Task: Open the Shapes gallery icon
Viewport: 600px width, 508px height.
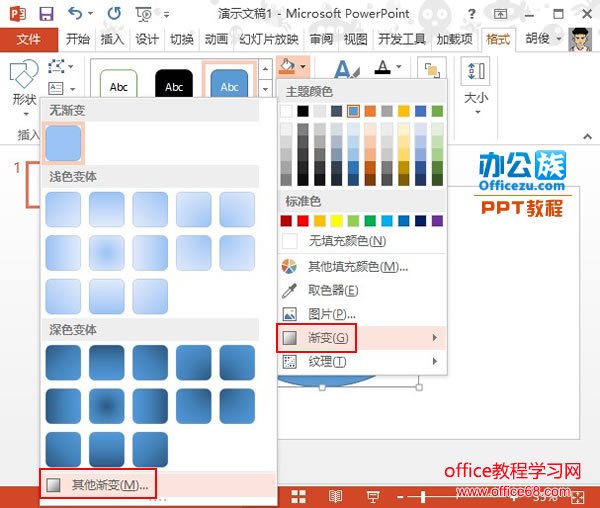Action: [24, 74]
